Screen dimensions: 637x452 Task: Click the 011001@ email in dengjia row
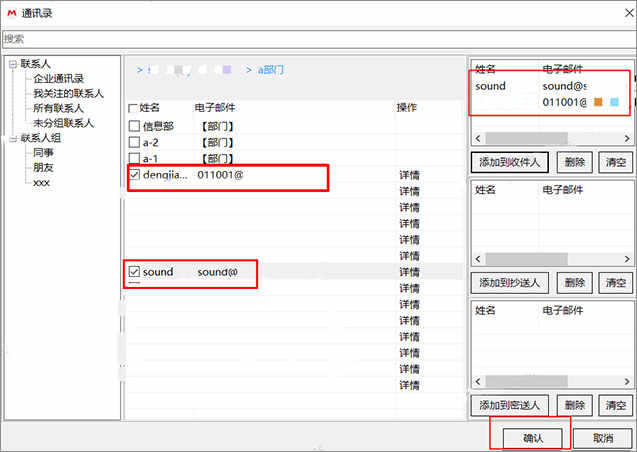coord(220,175)
